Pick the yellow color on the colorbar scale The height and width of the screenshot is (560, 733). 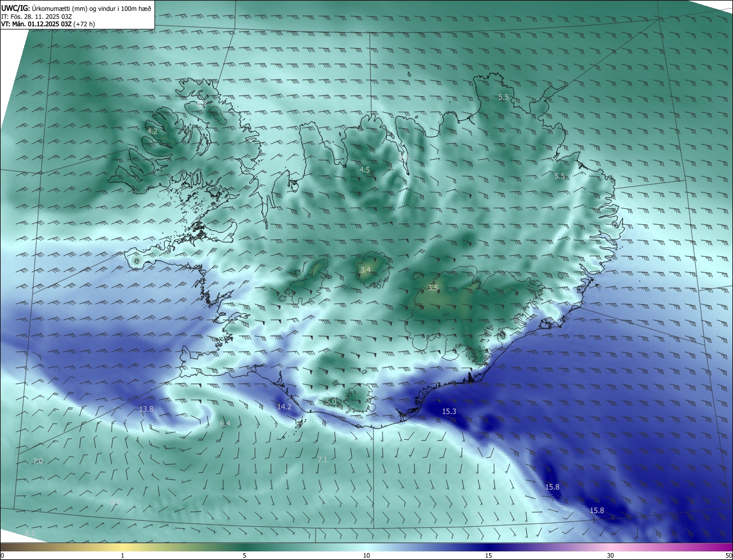tap(123, 547)
